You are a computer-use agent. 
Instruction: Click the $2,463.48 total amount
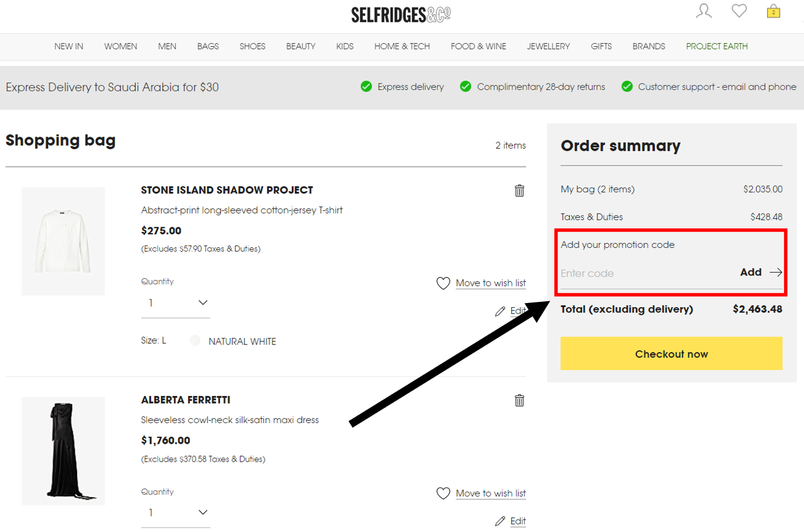click(x=757, y=309)
